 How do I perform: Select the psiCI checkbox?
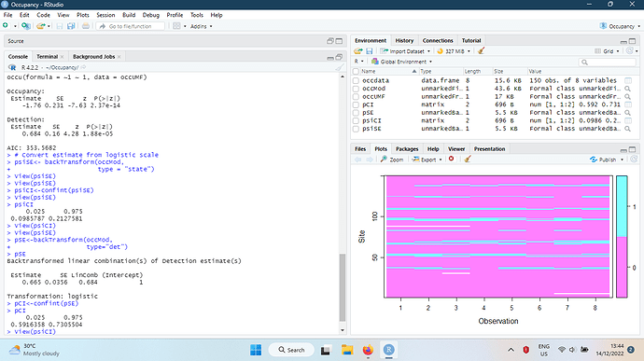pos(356,120)
